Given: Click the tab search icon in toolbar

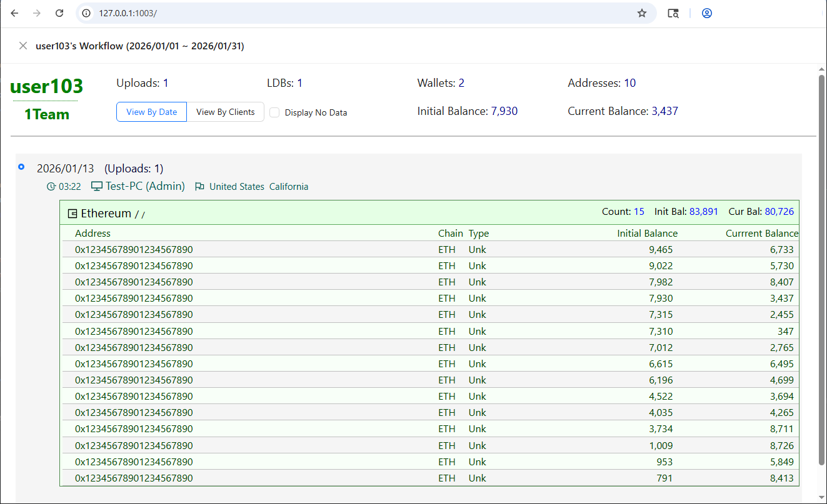Looking at the screenshot, I should click(673, 13).
